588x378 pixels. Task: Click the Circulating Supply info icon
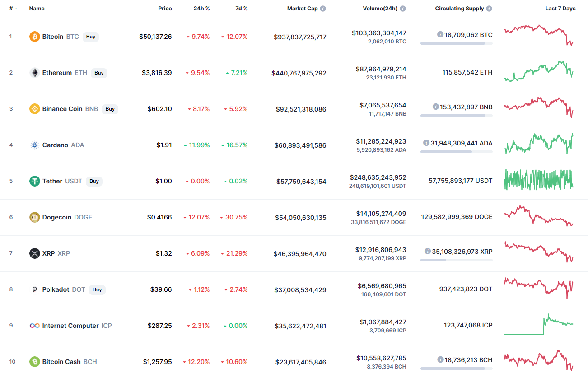click(489, 9)
